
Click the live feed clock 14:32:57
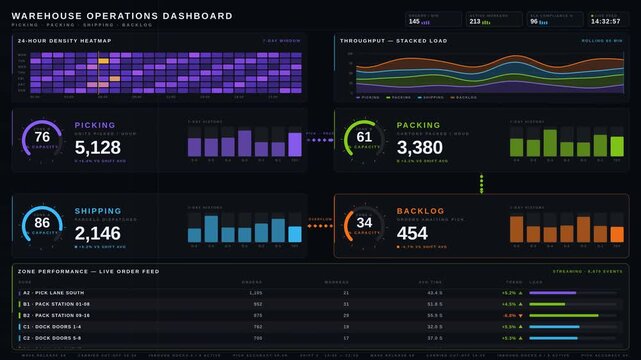[x=605, y=21]
